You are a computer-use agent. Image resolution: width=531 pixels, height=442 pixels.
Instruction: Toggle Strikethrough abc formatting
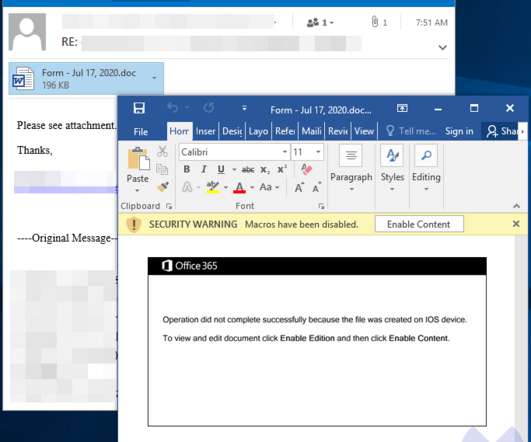(248, 169)
